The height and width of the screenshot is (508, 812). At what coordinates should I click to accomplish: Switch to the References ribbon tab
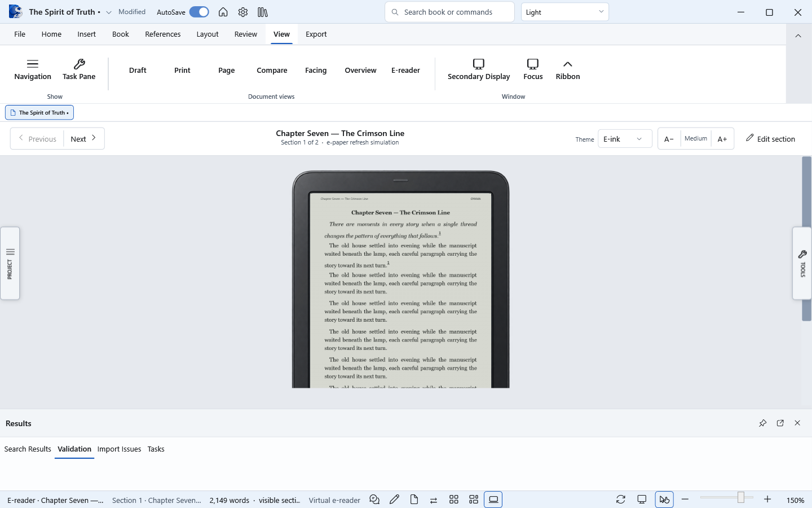(163, 34)
